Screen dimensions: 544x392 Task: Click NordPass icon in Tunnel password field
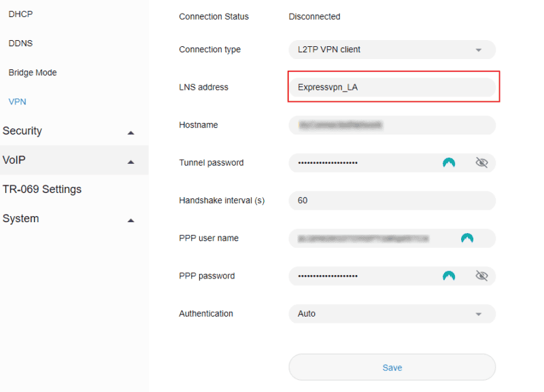449,162
